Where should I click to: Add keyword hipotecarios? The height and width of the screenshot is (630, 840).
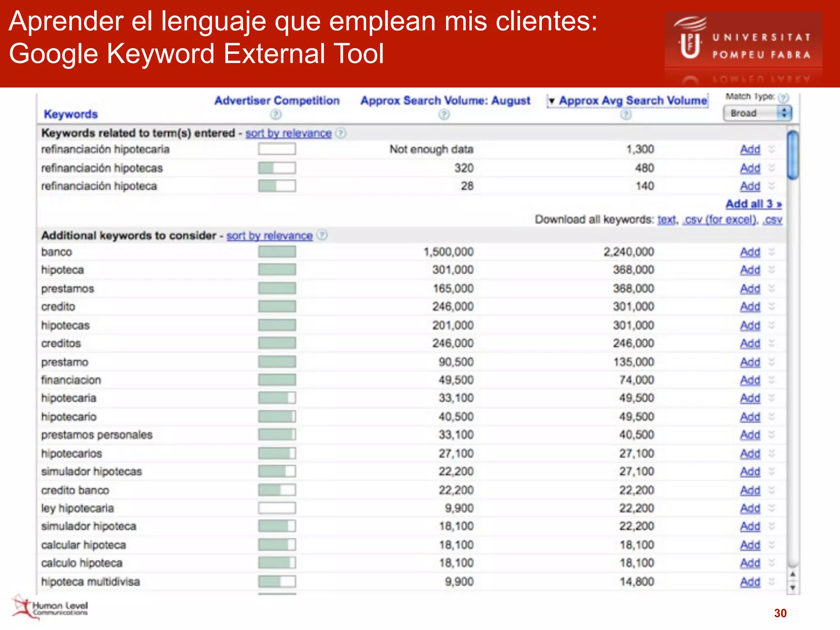(750, 454)
